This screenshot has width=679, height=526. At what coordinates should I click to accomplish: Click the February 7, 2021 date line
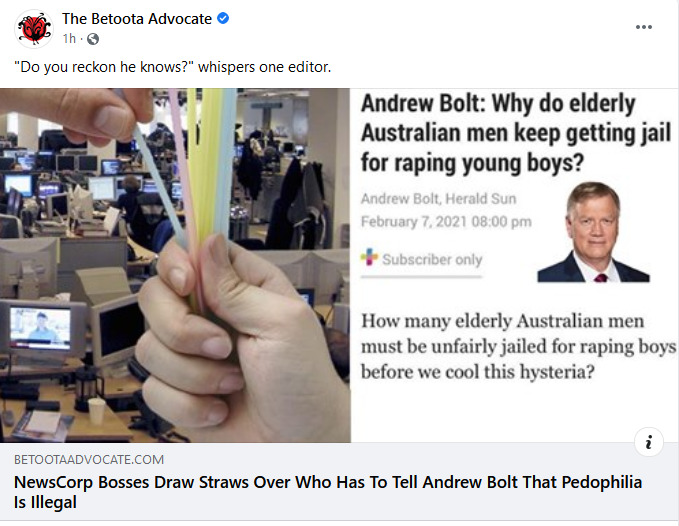[446, 222]
